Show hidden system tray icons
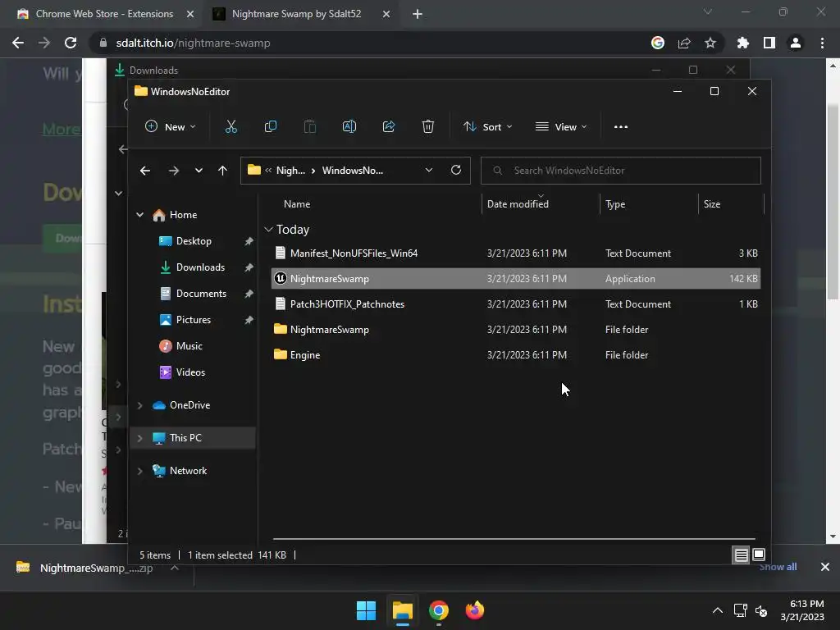 [717, 610]
